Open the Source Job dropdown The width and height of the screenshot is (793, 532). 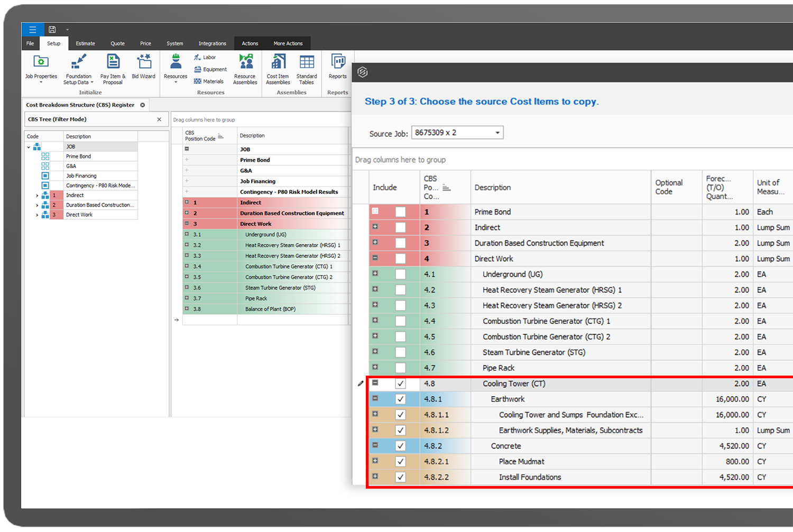click(x=497, y=133)
